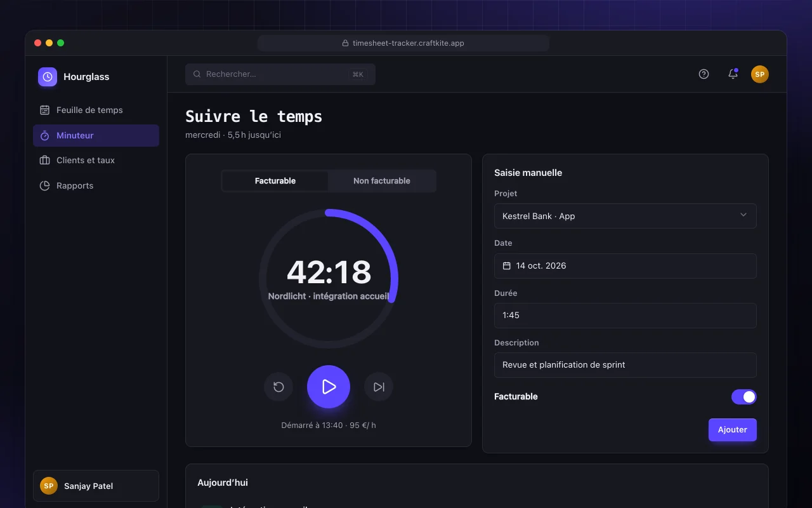Click the 42:18 timer readout
This screenshot has height=508, width=812.
[329, 272]
